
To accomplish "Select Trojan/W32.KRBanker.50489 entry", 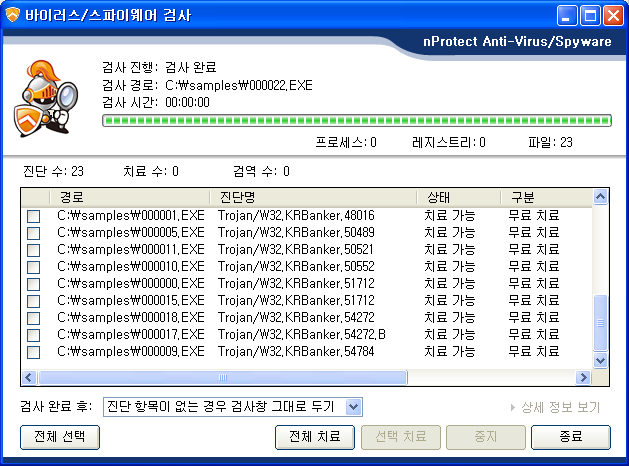I will 296,233.
